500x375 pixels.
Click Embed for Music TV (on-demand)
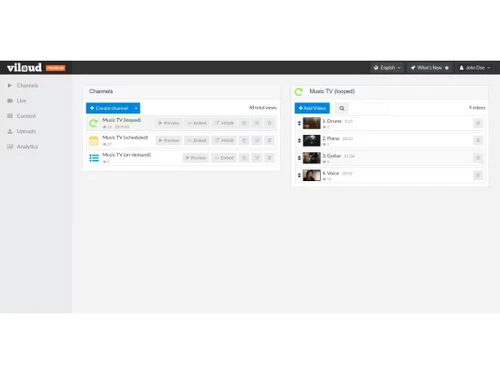point(224,158)
